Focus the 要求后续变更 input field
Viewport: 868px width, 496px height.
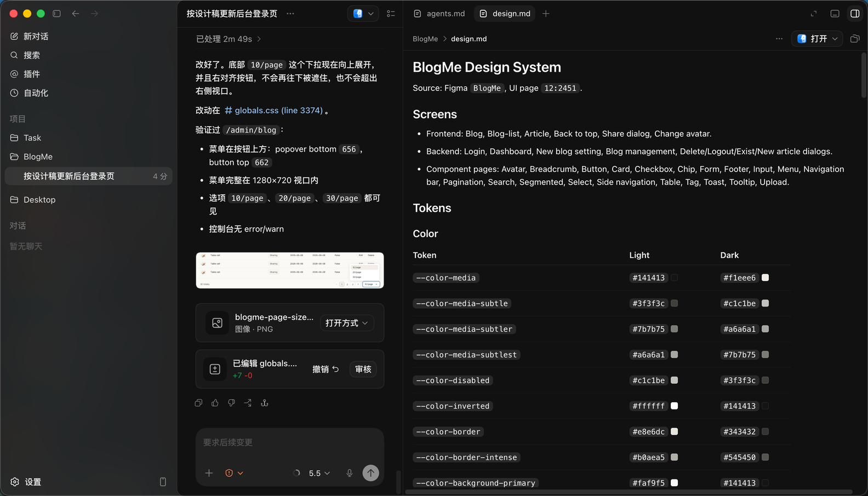[x=290, y=442]
